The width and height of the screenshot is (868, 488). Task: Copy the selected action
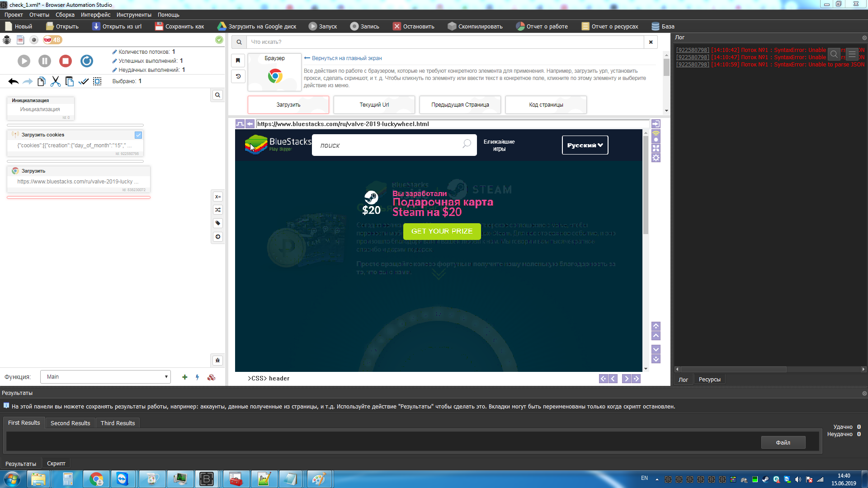[x=42, y=81]
